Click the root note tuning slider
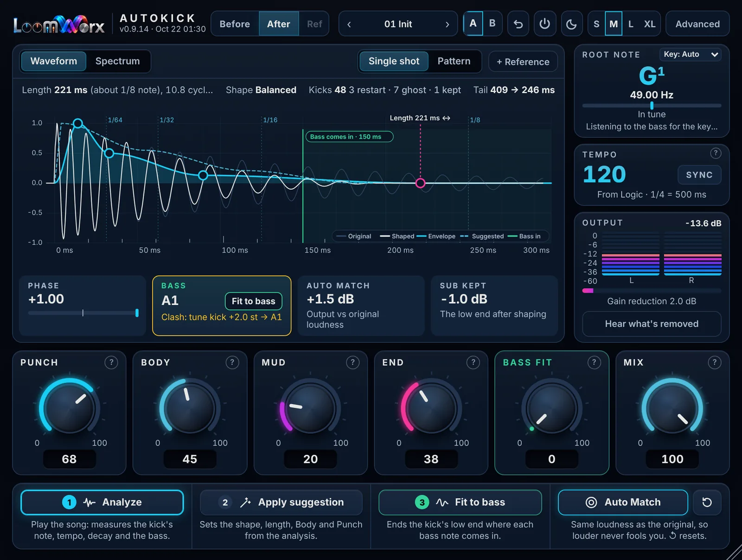 click(652, 106)
